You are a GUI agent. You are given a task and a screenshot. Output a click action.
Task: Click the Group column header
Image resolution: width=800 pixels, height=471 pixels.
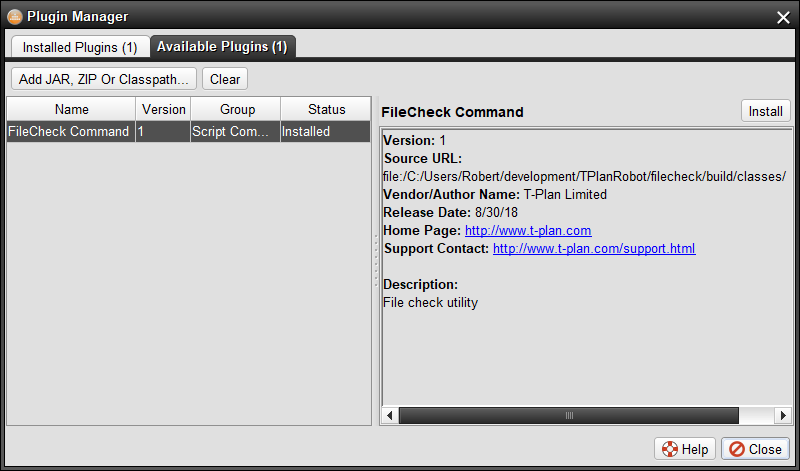237,110
